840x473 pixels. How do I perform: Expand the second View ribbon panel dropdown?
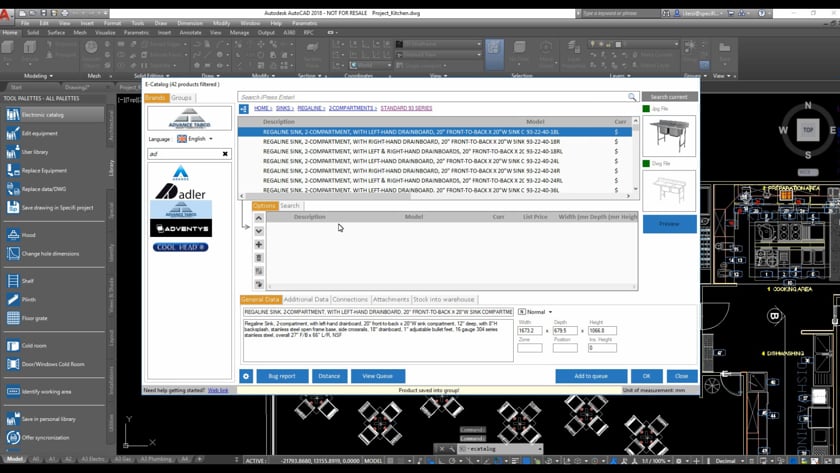[x=724, y=76]
